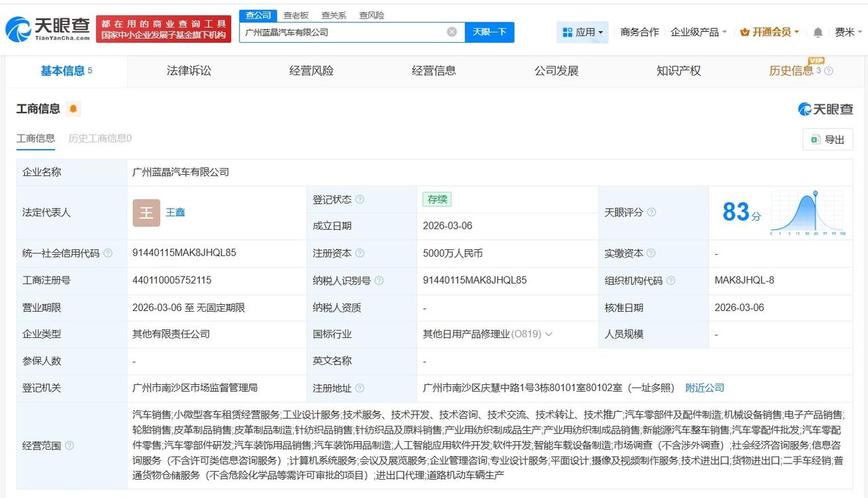Click the question mark beside 组织机构代码
The width and height of the screenshot is (868, 498).
pyautogui.click(x=671, y=280)
